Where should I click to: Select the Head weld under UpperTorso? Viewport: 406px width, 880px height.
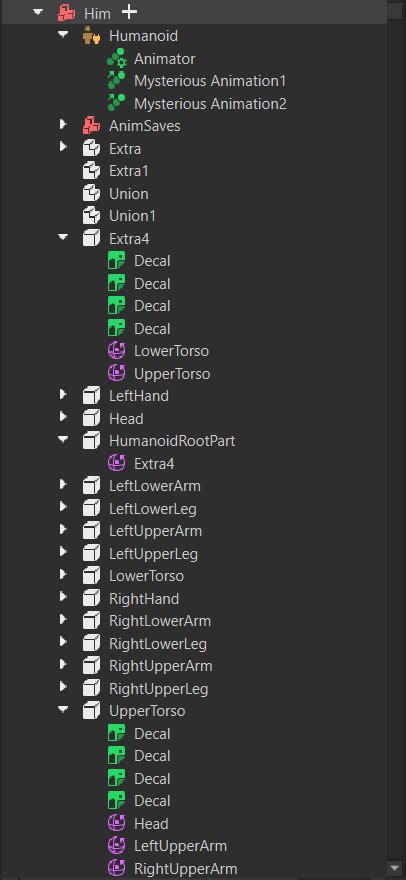(151, 824)
